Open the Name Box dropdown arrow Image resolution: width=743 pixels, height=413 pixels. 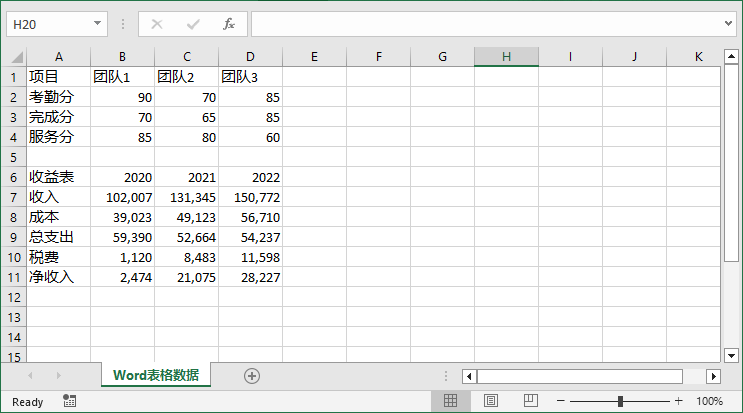[x=97, y=24]
